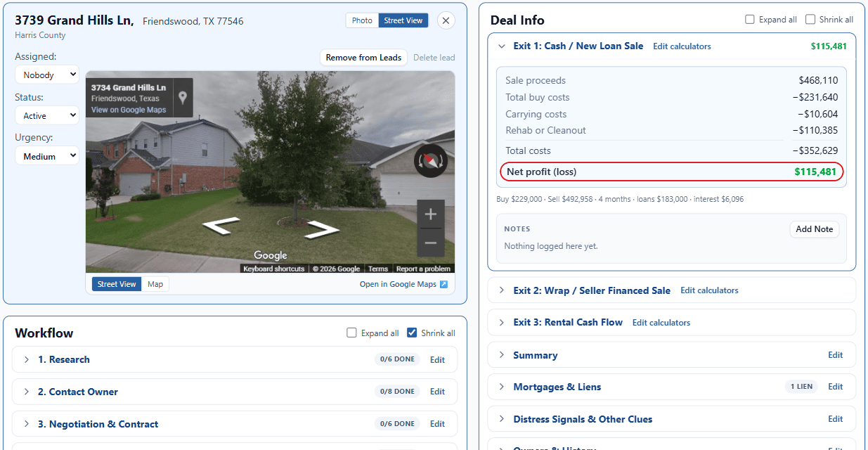Click the Add Note button
The width and height of the screenshot is (868, 450).
[x=814, y=229]
